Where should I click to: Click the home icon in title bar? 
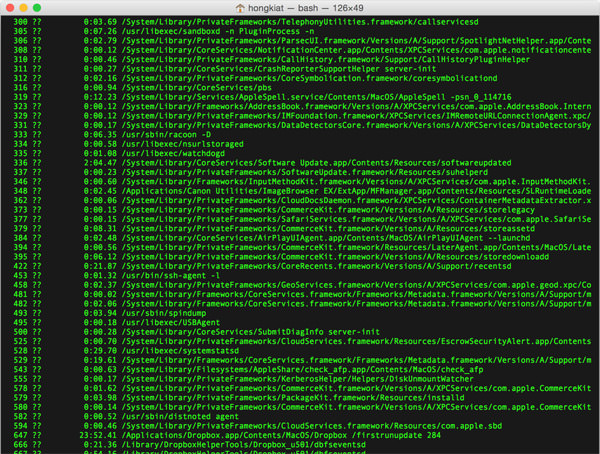point(240,8)
